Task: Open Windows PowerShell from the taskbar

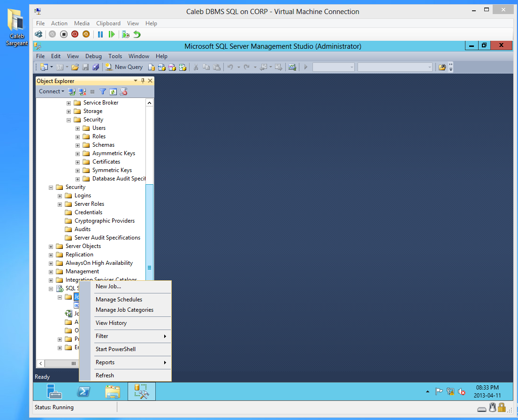Action: coord(83,391)
